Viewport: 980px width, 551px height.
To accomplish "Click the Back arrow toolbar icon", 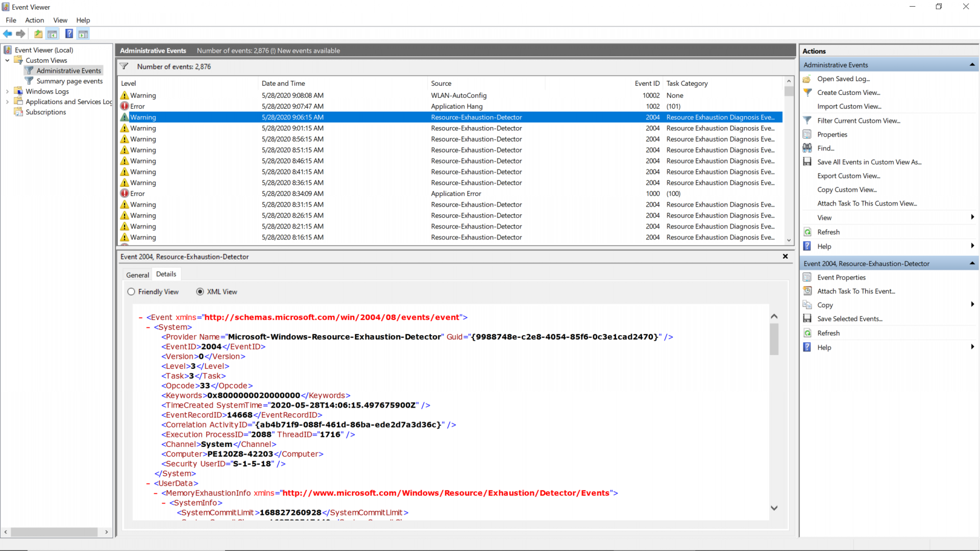I will (x=7, y=34).
